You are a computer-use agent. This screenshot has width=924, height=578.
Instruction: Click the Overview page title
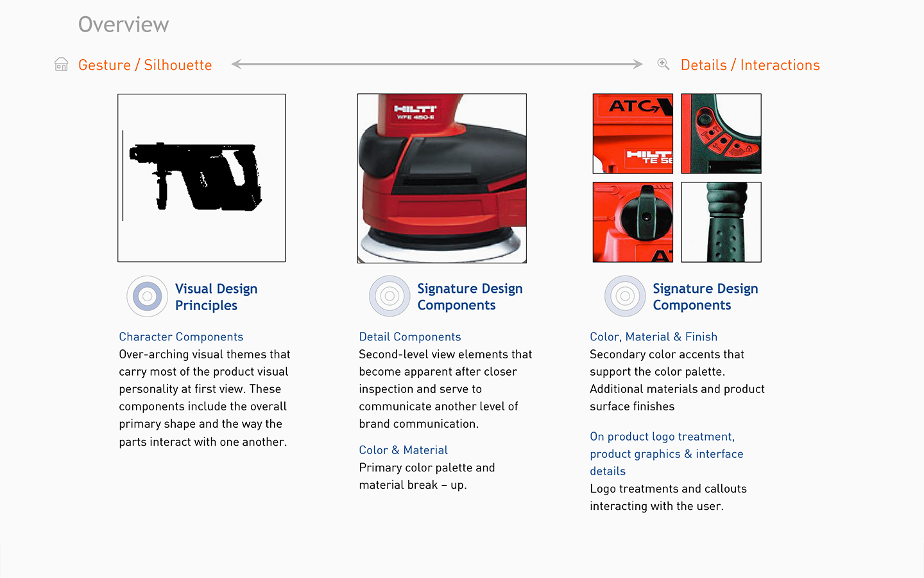pyautogui.click(x=123, y=24)
